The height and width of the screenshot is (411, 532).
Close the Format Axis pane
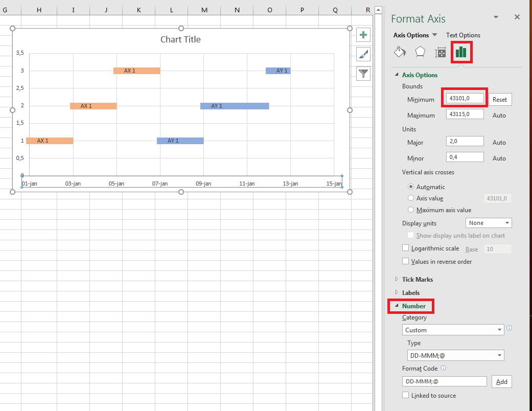click(x=517, y=17)
